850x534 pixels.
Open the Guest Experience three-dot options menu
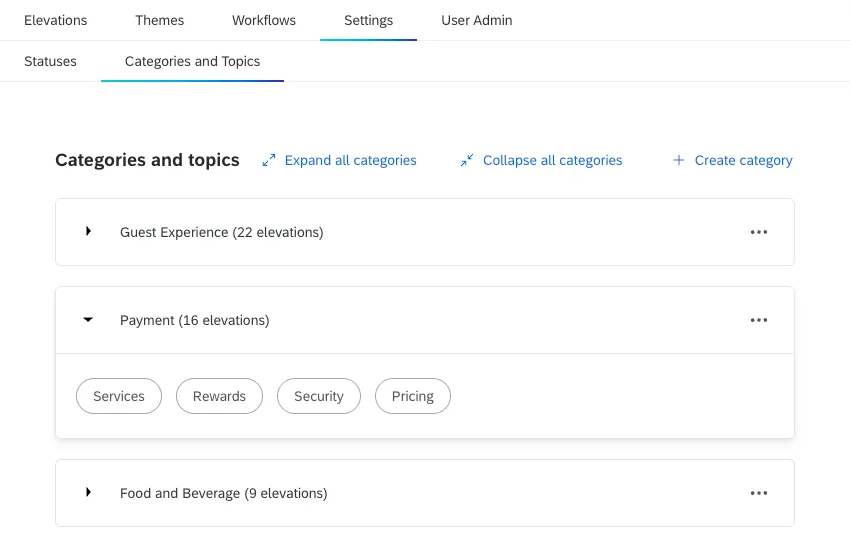(759, 232)
